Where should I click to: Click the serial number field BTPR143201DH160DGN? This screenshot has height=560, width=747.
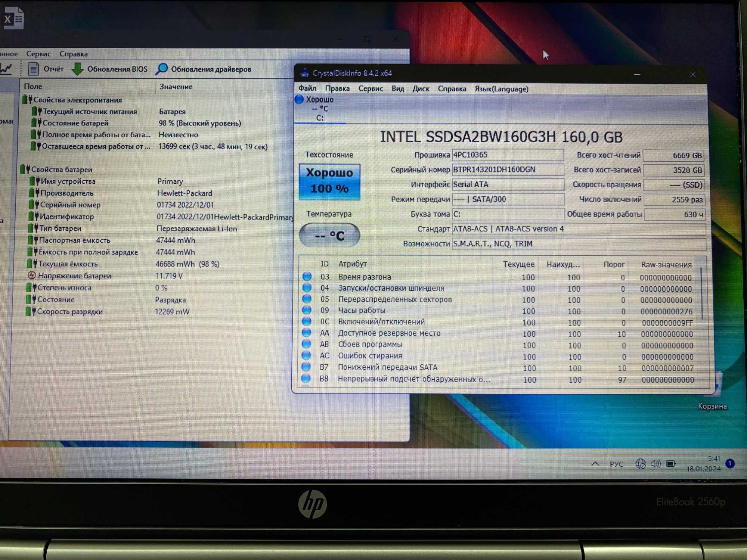(508, 169)
